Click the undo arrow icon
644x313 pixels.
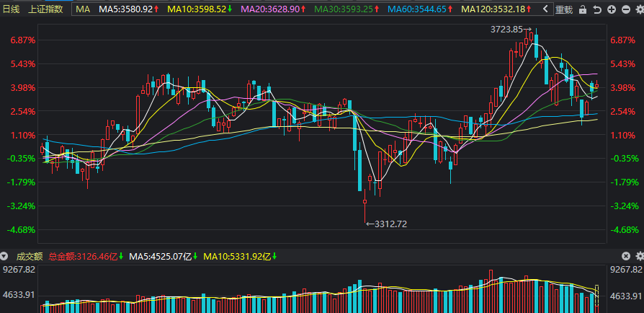point(597,10)
